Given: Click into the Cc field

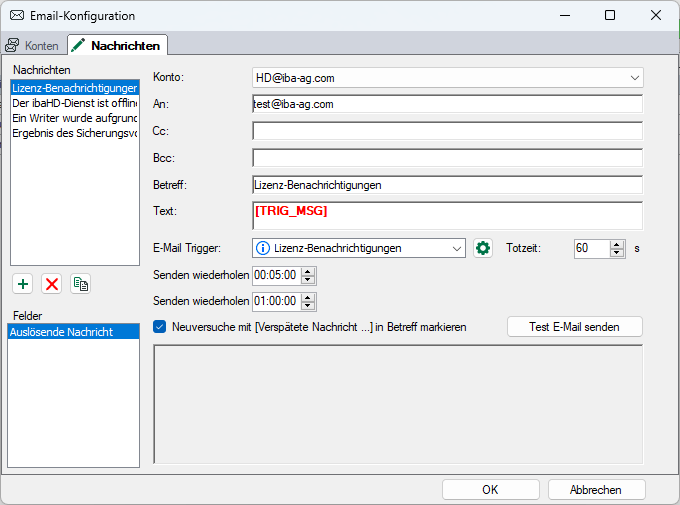Looking at the screenshot, I should tap(447, 131).
